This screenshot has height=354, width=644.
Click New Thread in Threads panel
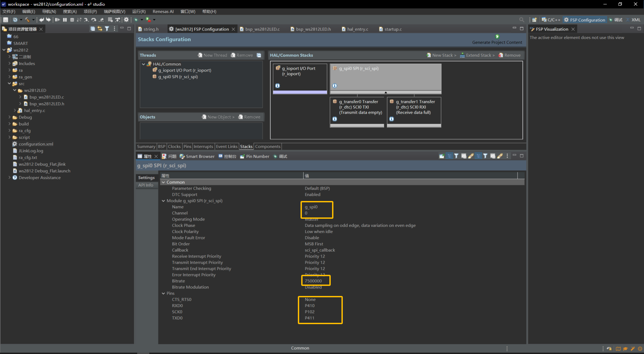coord(212,55)
